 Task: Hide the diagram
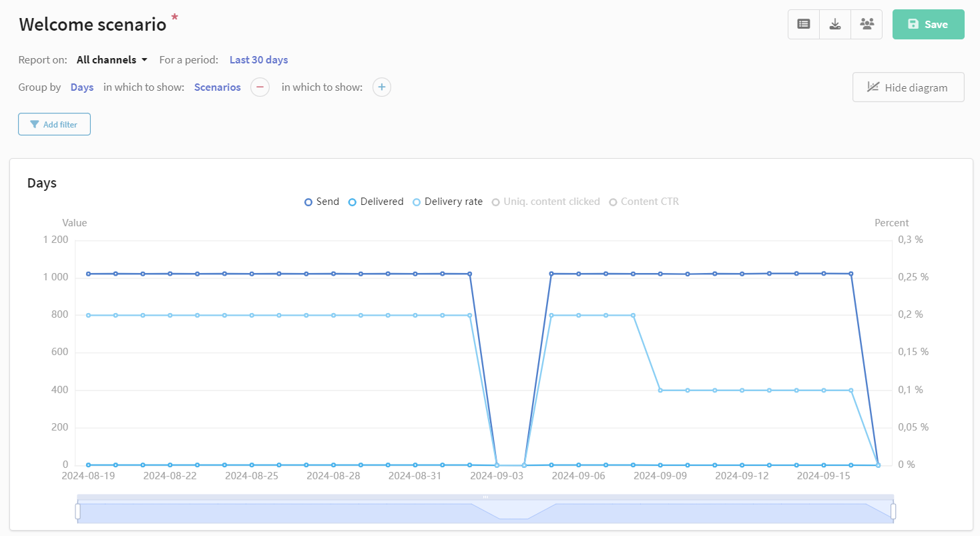point(908,87)
